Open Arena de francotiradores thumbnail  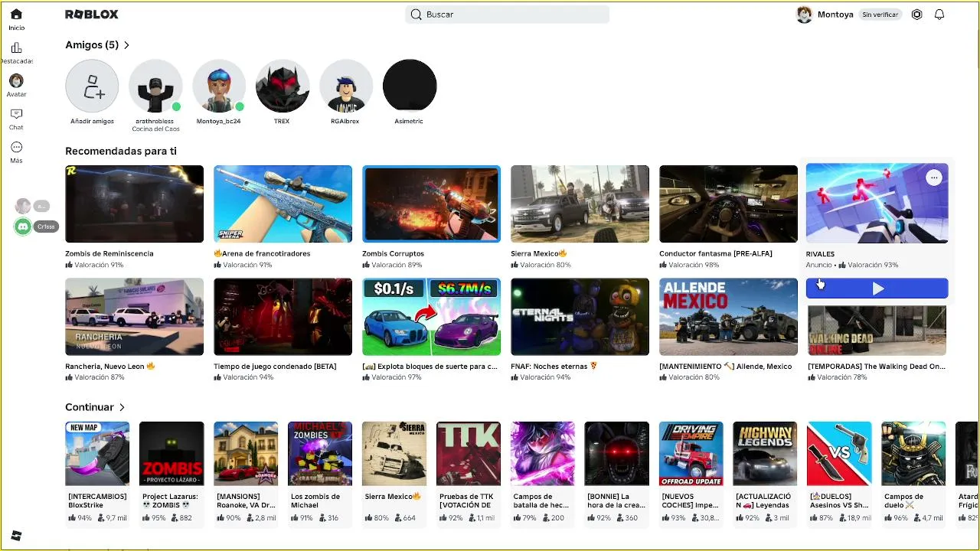tap(283, 204)
